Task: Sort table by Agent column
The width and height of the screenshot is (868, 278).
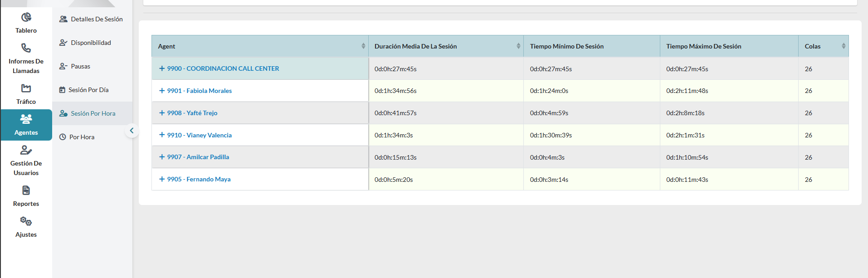Action: (x=363, y=46)
